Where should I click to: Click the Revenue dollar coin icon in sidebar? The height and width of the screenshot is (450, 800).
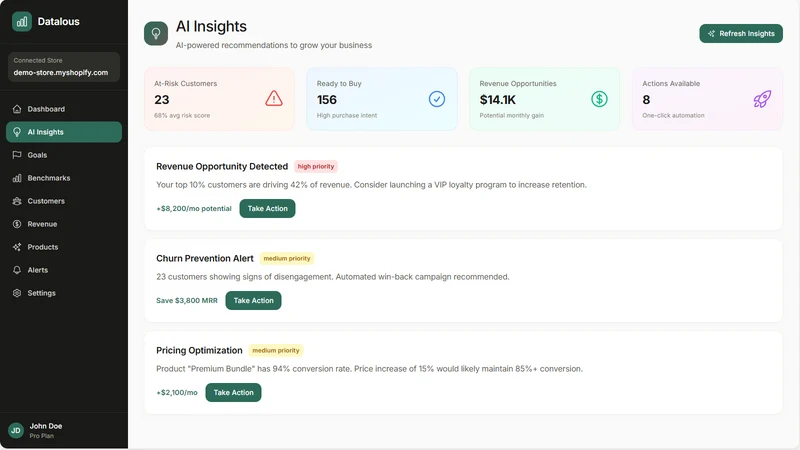(x=17, y=224)
